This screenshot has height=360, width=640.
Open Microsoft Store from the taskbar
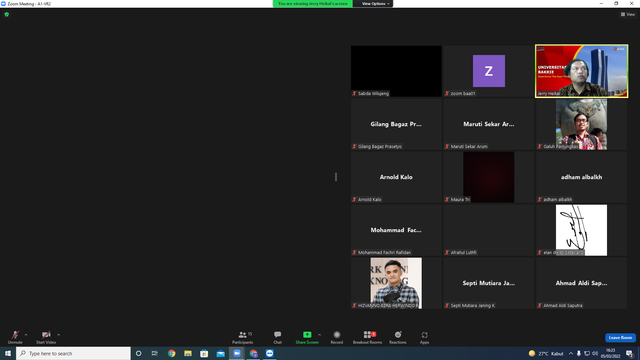coord(204,353)
